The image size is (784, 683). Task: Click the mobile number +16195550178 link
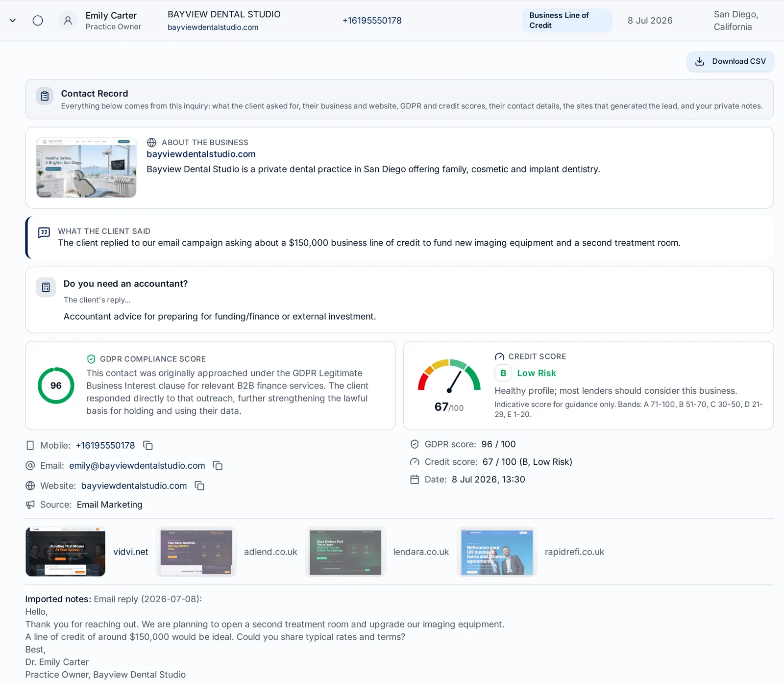click(x=105, y=445)
